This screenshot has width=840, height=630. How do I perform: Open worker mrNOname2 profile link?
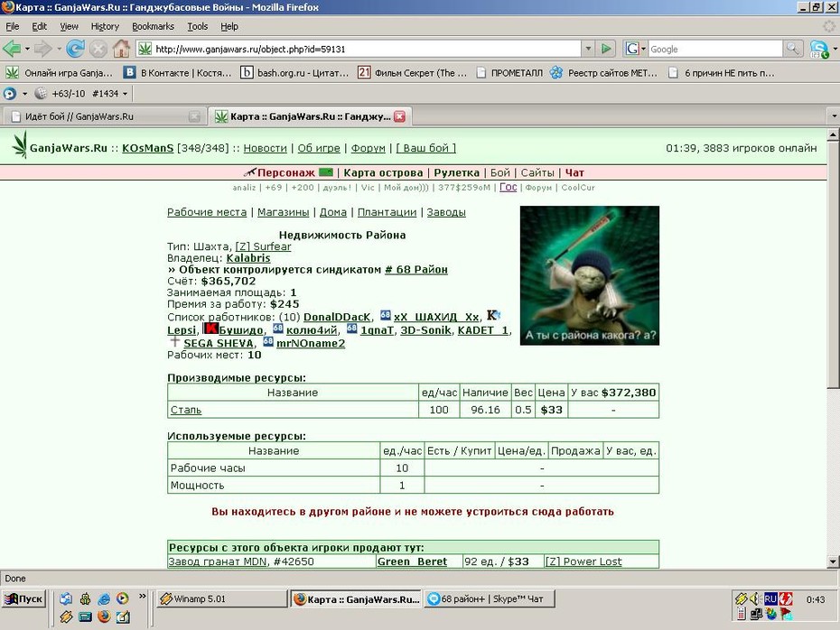coord(310,343)
